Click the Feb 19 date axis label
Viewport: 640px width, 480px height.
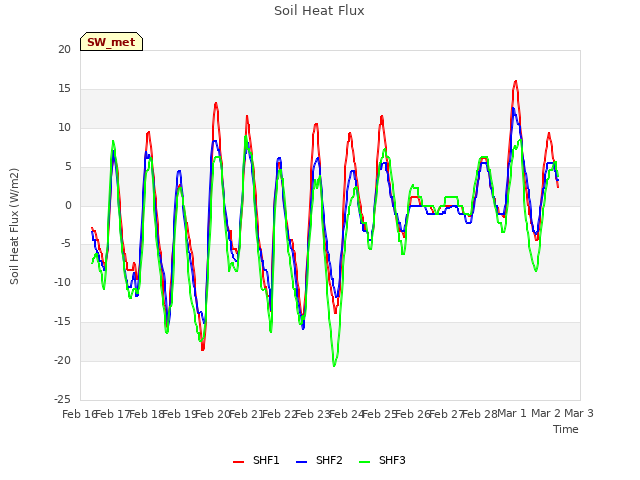point(180,414)
